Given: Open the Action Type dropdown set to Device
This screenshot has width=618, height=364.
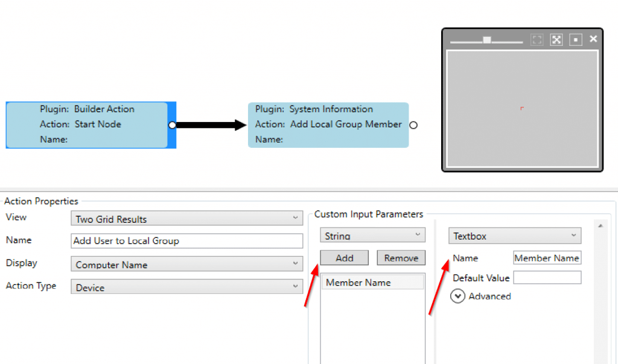Looking at the screenshot, I should pos(186,287).
